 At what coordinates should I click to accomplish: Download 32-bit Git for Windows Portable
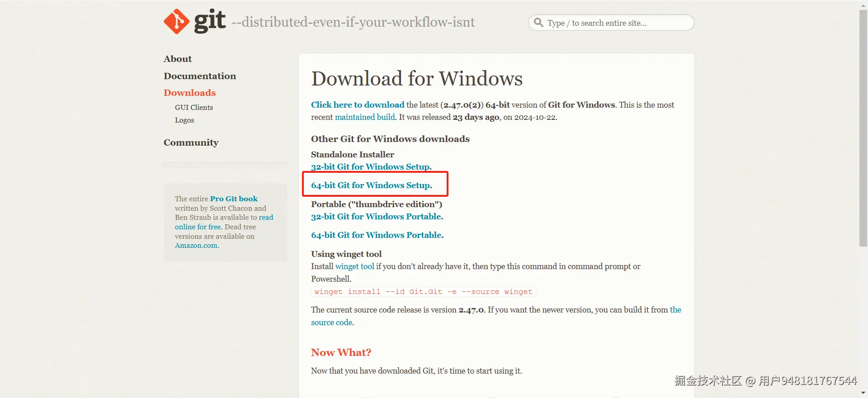pyautogui.click(x=377, y=217)
